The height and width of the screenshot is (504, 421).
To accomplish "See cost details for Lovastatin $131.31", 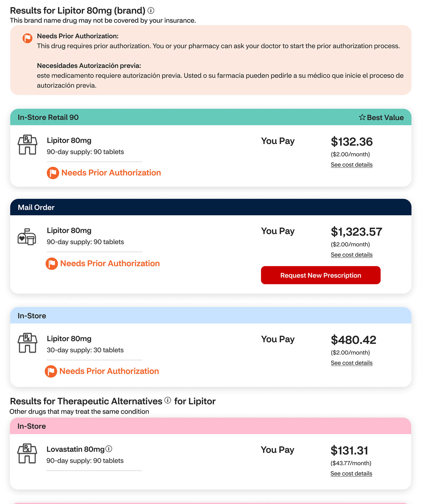I will click(351, 474).
